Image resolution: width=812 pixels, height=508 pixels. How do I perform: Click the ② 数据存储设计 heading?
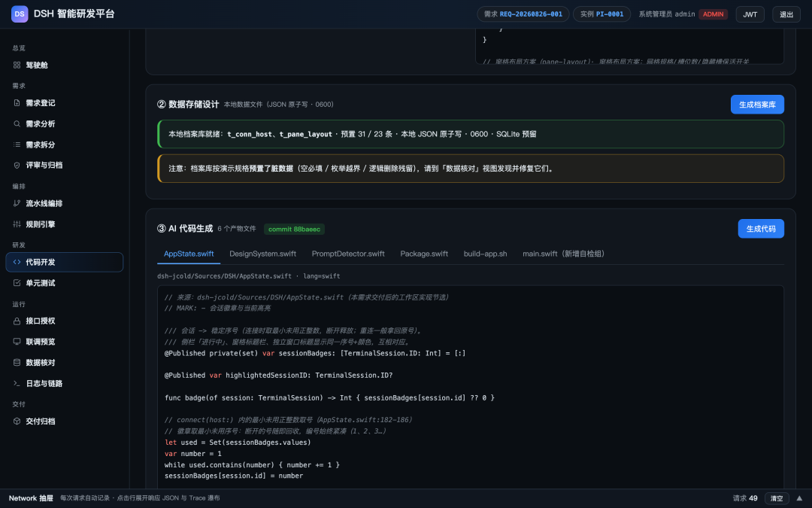[188, 104]
